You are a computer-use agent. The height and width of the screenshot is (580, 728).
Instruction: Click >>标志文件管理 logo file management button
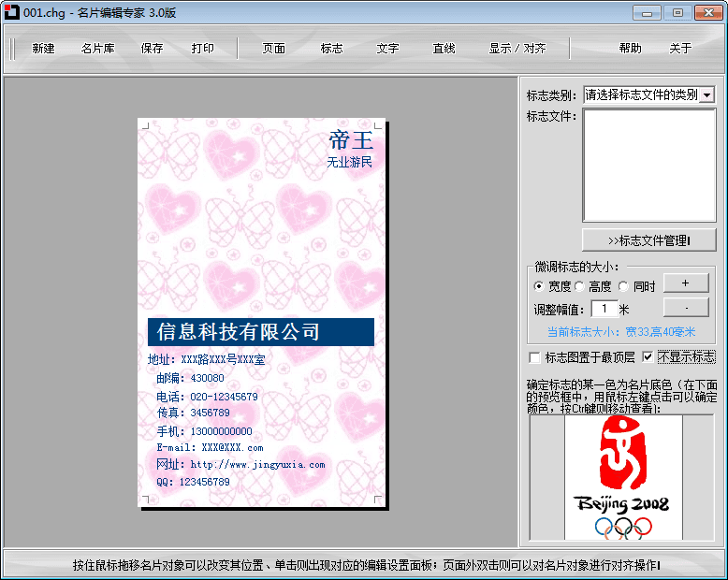(x=648, y=240)
